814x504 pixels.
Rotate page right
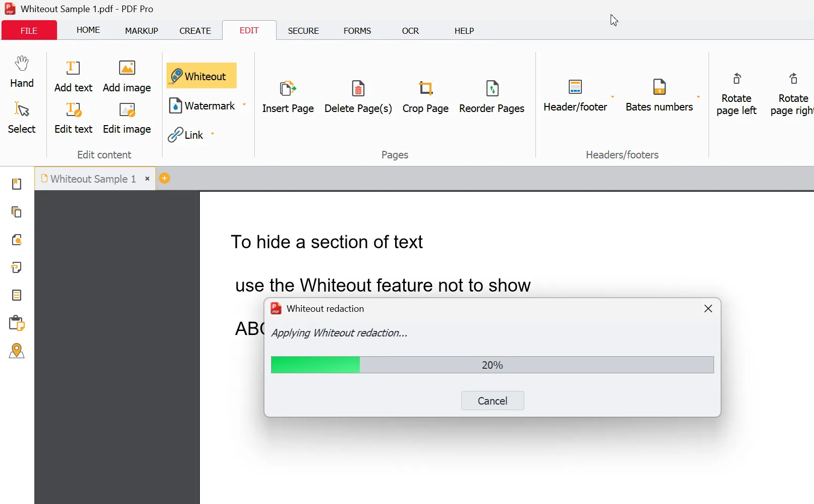coord(792,94)
